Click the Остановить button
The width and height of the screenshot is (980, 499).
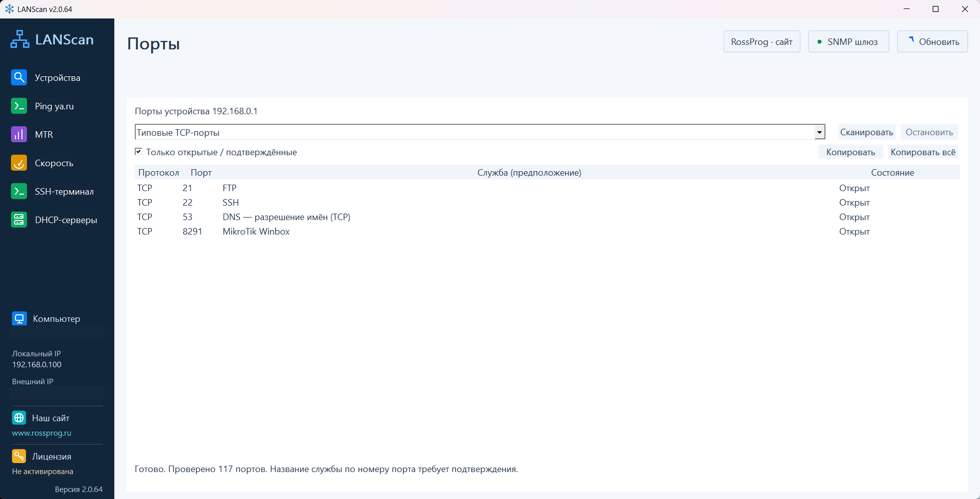point(929,132)
